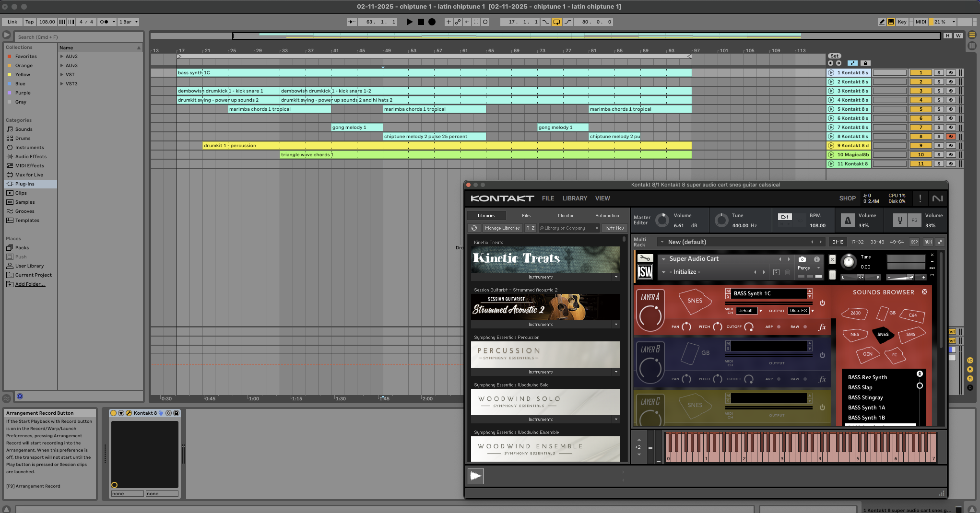Expand Kinetic Treats Instruments dropdown
This screenshot has width=980, height=513.
pos(616,277)
